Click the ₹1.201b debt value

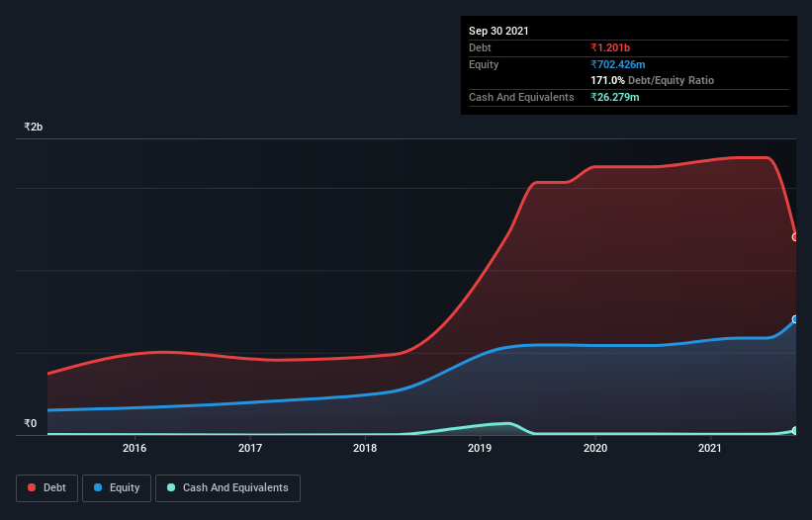[610, 47]
